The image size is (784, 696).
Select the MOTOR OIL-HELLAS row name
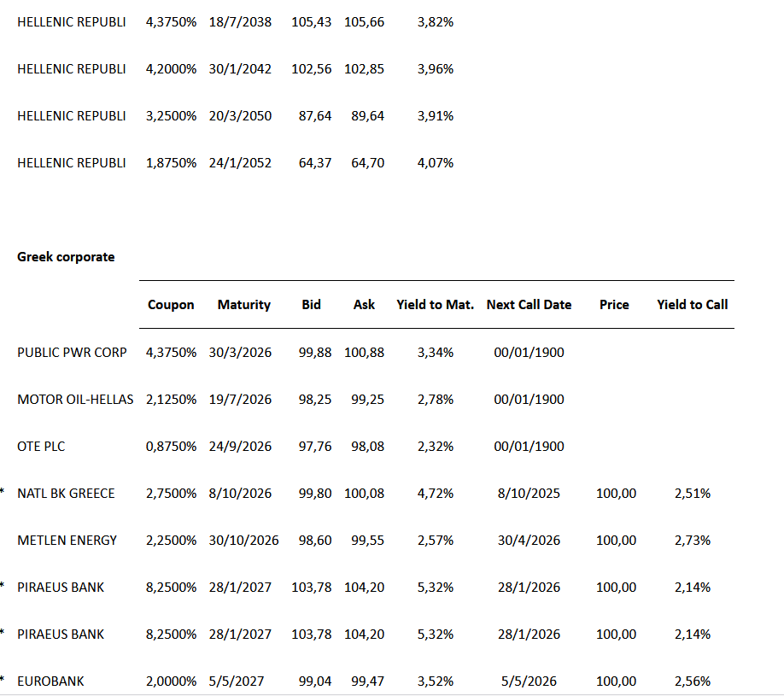point(75,400)
